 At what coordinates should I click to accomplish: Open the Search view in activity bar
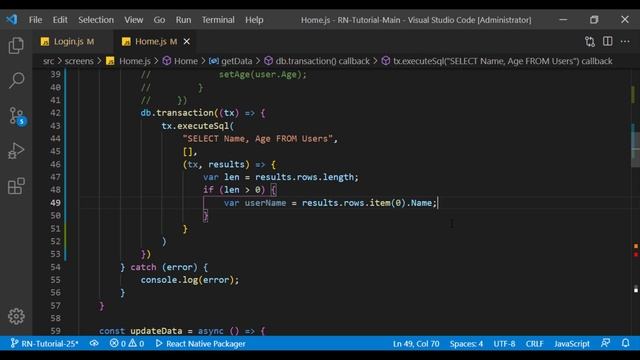[x=16, y=80]
